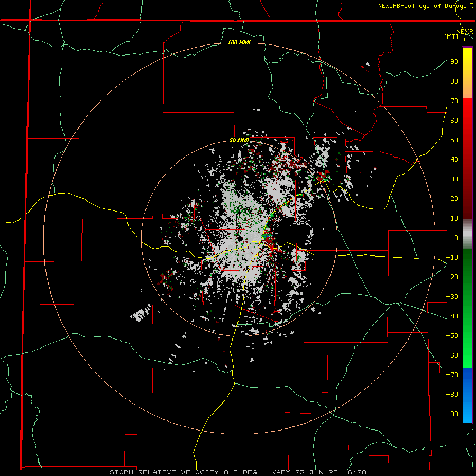476x476 pixels.
Task: Click the 20 value on velocity scale
Action: click(x=454, y=198)
